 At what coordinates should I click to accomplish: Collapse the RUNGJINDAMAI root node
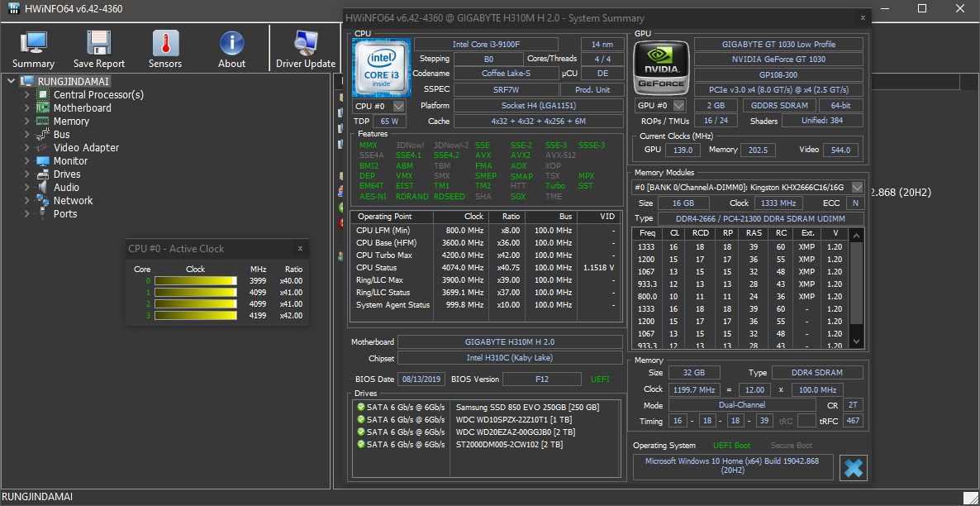coord(12,81)
